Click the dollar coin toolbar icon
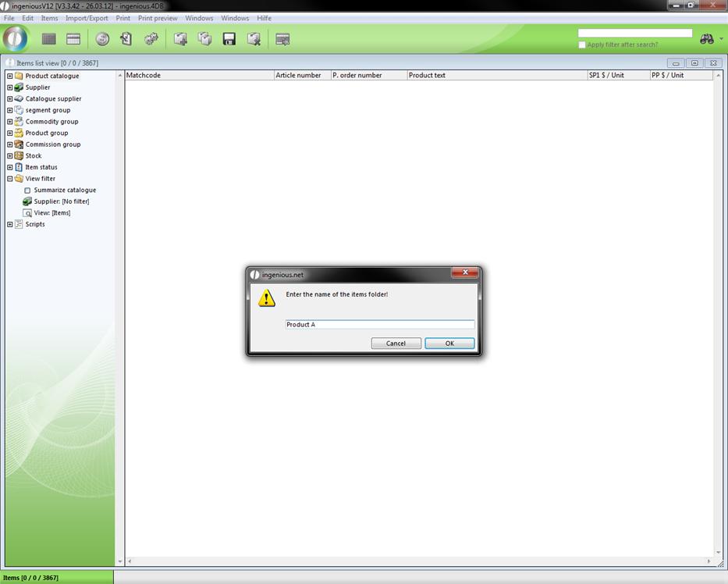 [x=102, y=39]
